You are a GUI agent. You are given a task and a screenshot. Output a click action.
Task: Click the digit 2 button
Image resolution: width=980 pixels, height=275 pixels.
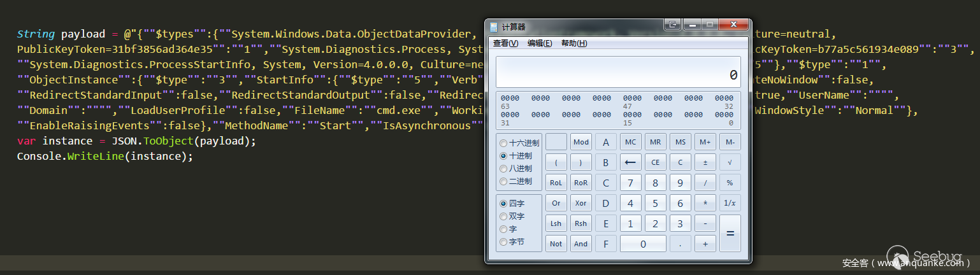655,223
